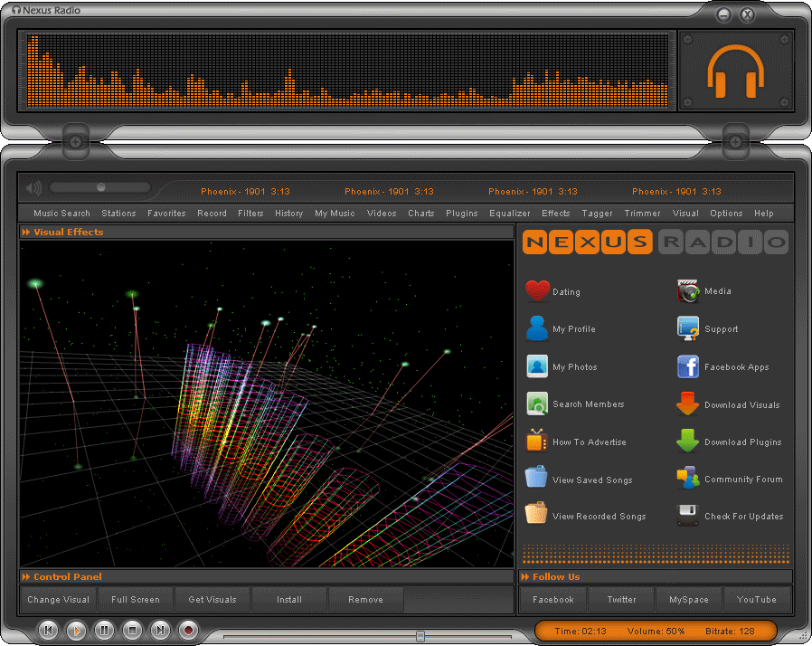Open the Trimmer menu
812x646 pixels.
[x=642, y=213]
